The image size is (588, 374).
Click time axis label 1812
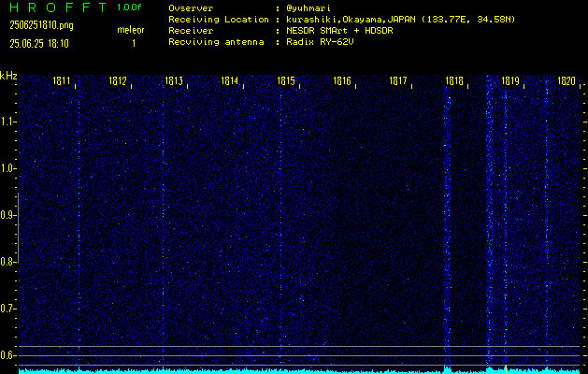tap(118, 81)
